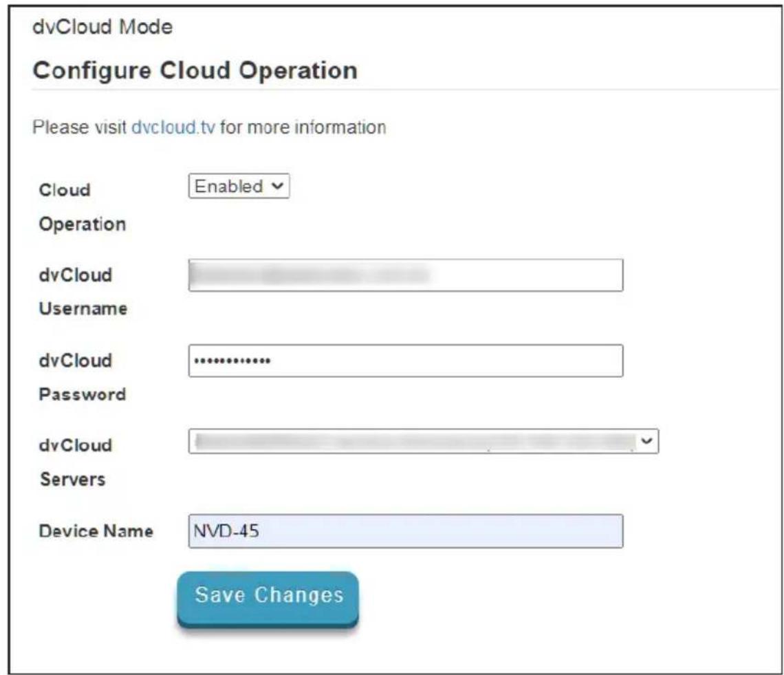Click the Device Name field NVD-45
The image size is (784, 675).
pos(406,531)
